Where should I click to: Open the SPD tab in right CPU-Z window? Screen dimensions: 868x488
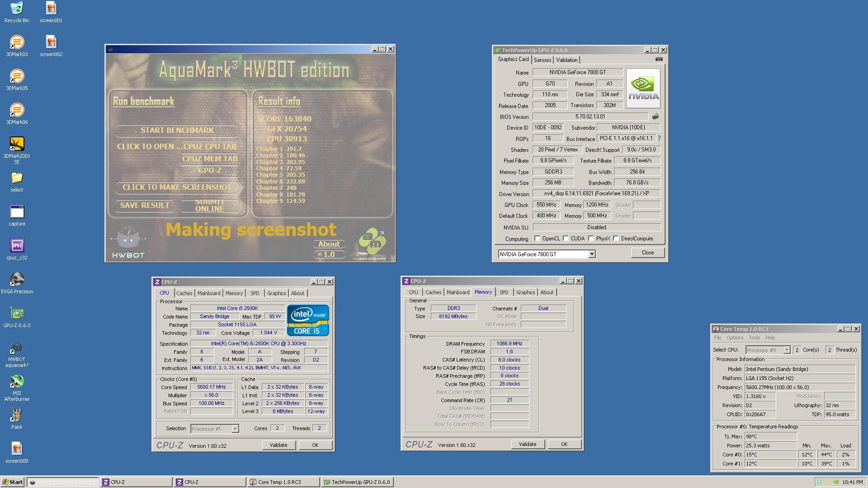coord(504,292)
